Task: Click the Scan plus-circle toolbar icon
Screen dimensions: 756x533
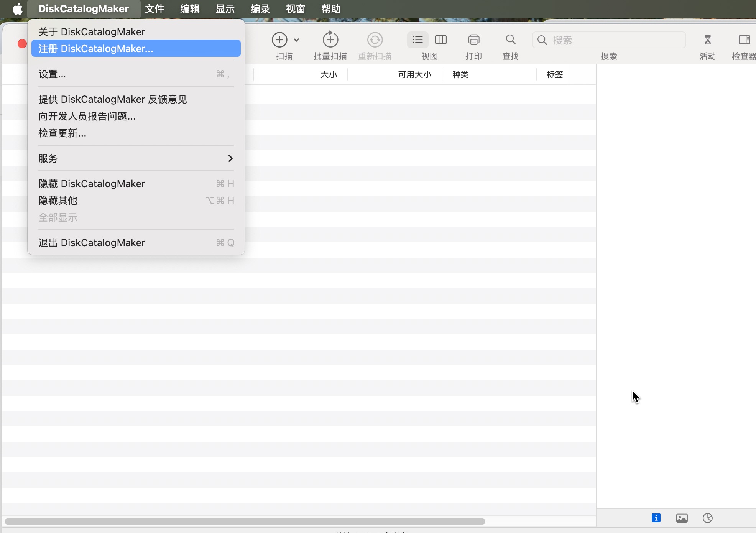Action: 279,39
